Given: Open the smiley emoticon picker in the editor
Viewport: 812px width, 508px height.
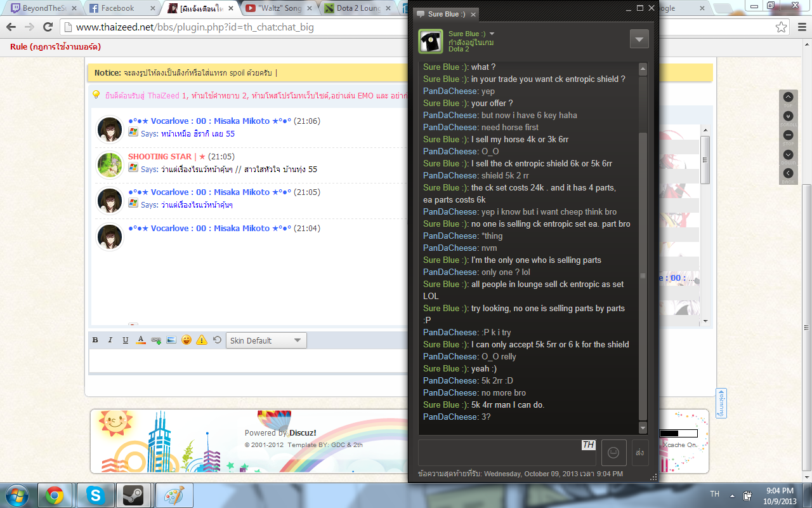Looking at the screenshot, I should click(x=187, y=340).
